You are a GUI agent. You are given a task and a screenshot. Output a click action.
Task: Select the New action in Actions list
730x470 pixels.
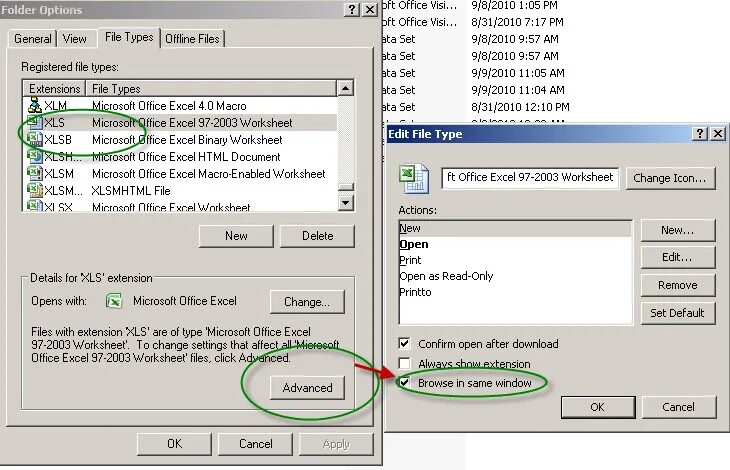[x=515, y=228]
